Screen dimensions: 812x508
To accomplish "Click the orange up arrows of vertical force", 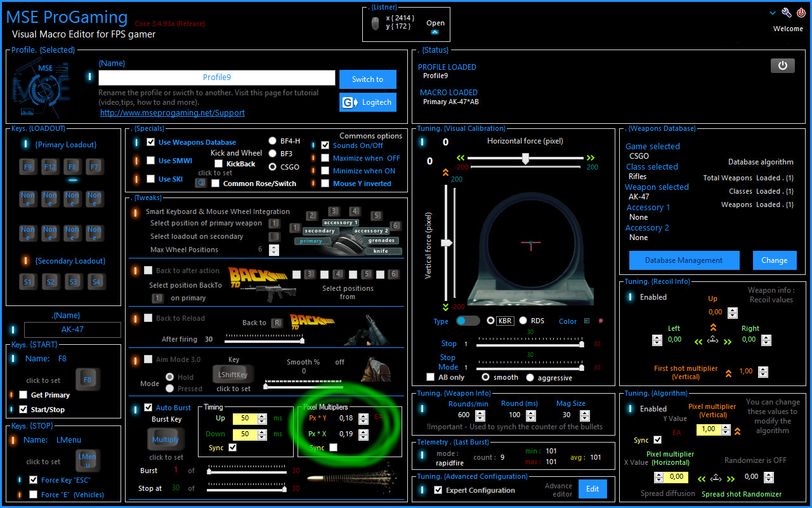I will (x=445, y=172).
